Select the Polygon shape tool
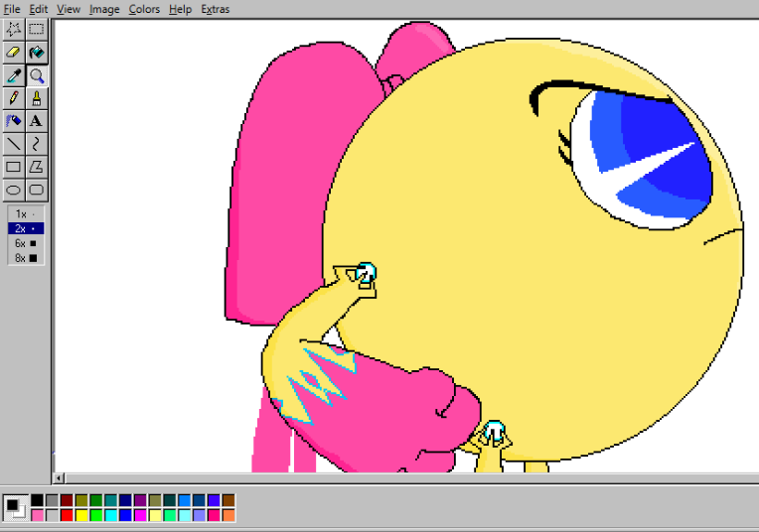This screenshot has width=759, height=532. [37, 167]
